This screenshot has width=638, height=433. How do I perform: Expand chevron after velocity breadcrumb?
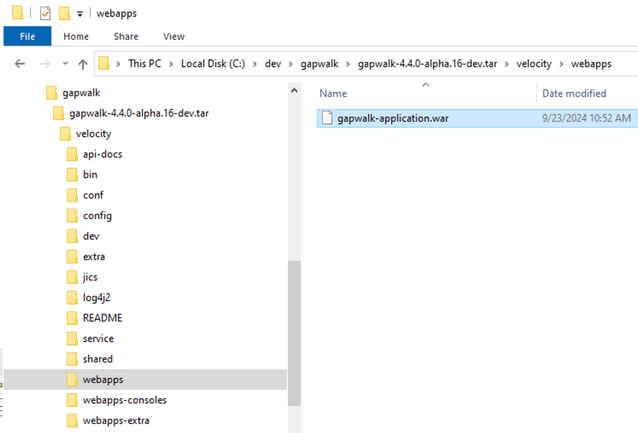tap(562, 64)
